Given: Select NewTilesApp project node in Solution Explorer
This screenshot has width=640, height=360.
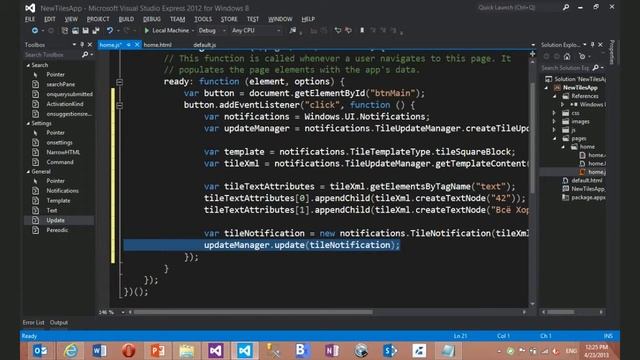Looking at the screenshot, I should click(580, 88).
